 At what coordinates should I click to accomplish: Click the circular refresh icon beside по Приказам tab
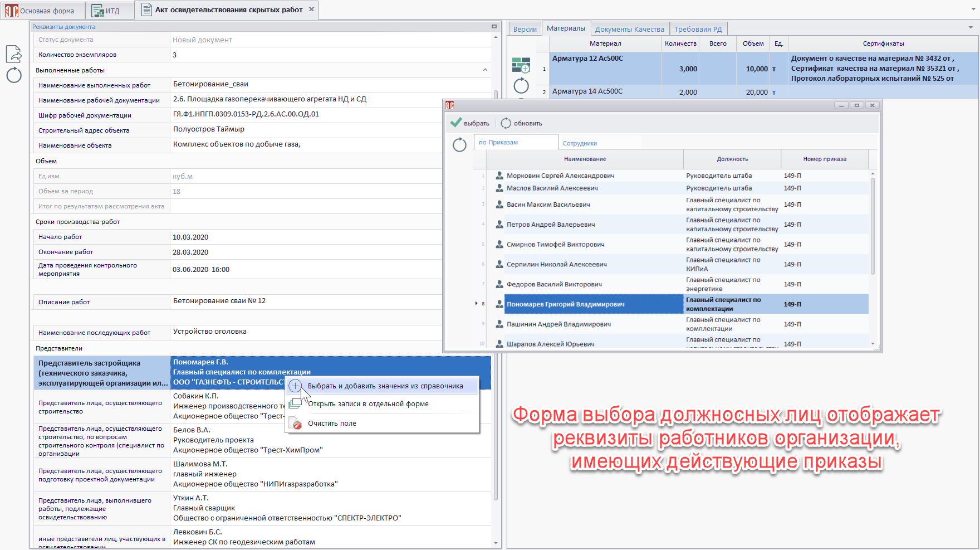459,145
